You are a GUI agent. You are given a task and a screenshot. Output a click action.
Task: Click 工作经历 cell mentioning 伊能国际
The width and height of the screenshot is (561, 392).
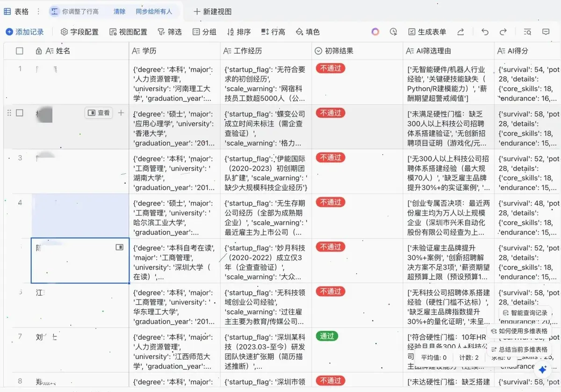266,171
